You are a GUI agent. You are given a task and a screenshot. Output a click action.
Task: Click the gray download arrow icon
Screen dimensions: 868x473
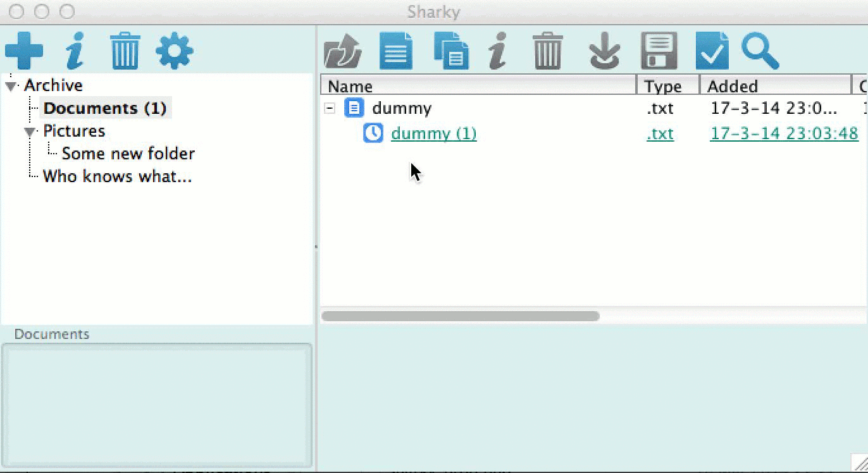(x=604, y=51)
